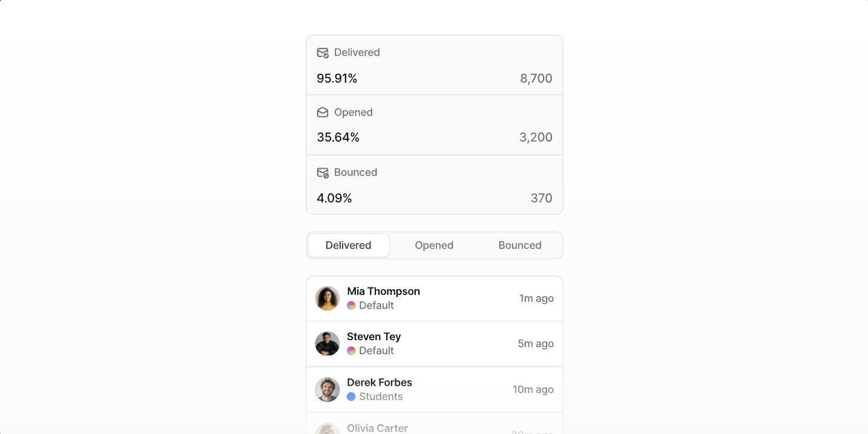Click the Bounced envelope icon
Screen dimensions: 868x434
323,173
